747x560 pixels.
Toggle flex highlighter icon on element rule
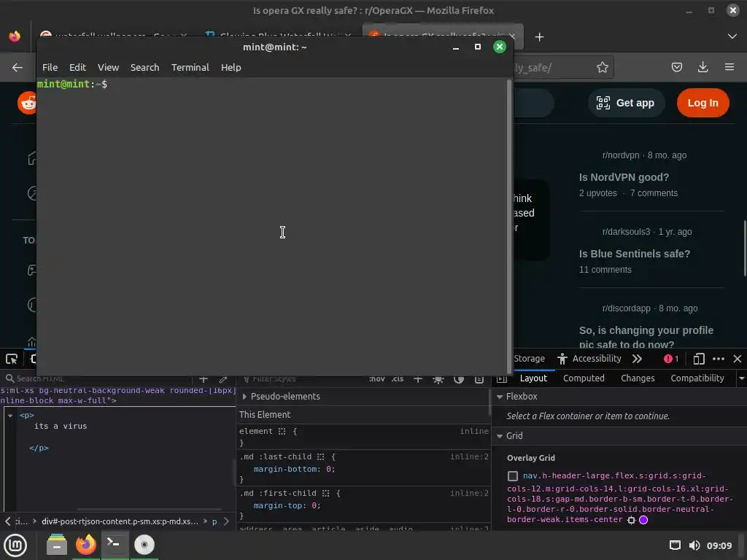(282, 432)
